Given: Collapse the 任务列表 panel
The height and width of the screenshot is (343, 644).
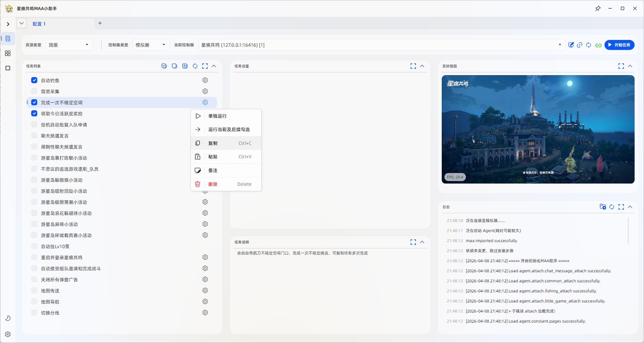Looking at the screenshot, I should (x=214, y=66).
